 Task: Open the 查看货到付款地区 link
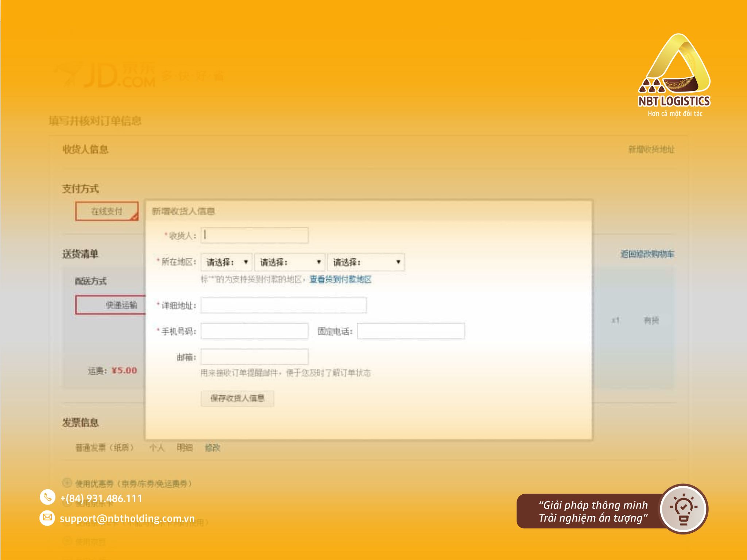[x=340, y=279]
